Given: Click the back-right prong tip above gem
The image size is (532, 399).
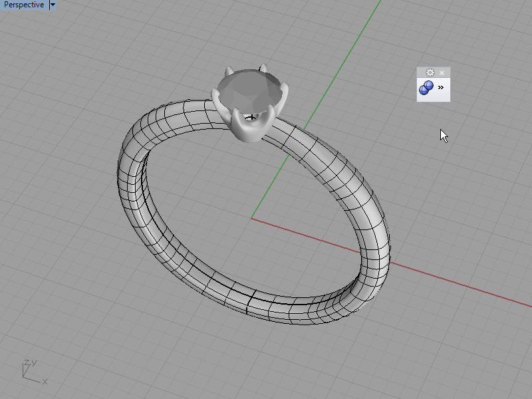Looking at the screenshot, I should pos(263,67).
